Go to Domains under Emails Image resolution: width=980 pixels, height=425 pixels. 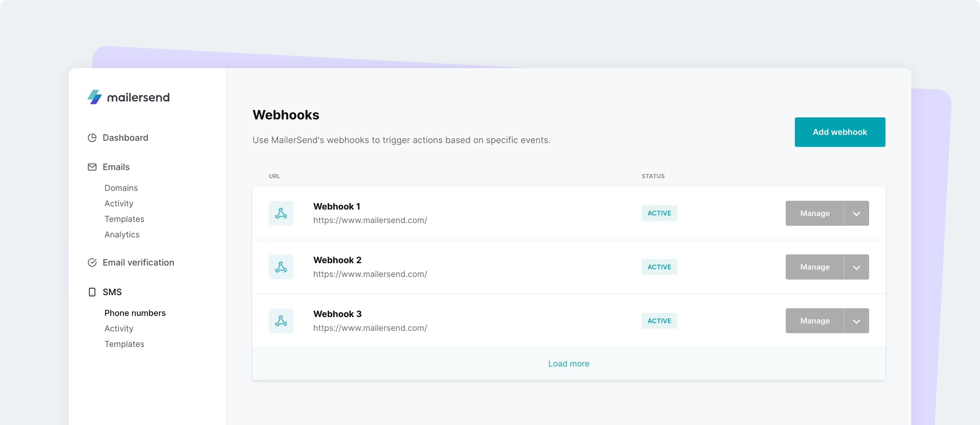coord(121,188)
